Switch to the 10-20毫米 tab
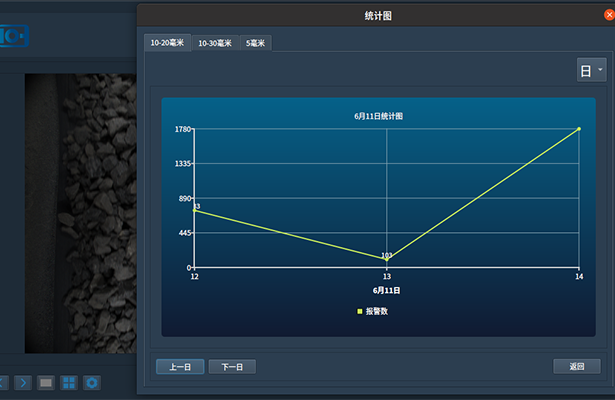Viewport: 615px width, 400px height. (x=168, y=43)
